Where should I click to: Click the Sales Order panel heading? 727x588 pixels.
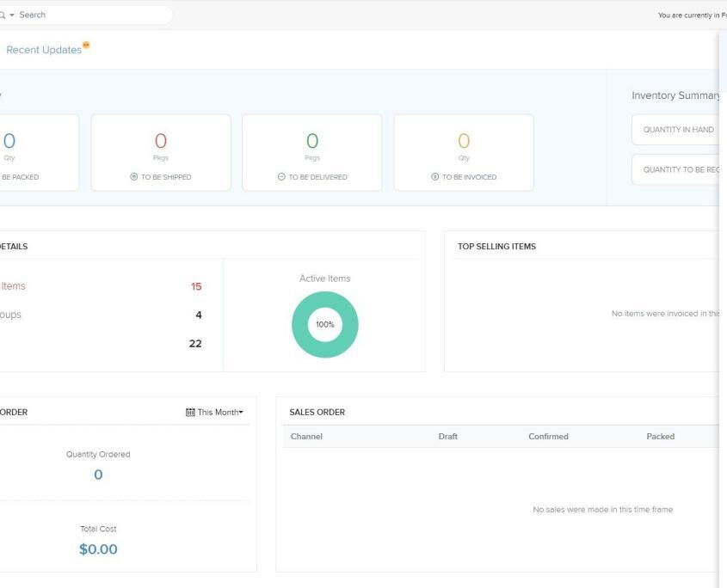(x=317, y=412)
